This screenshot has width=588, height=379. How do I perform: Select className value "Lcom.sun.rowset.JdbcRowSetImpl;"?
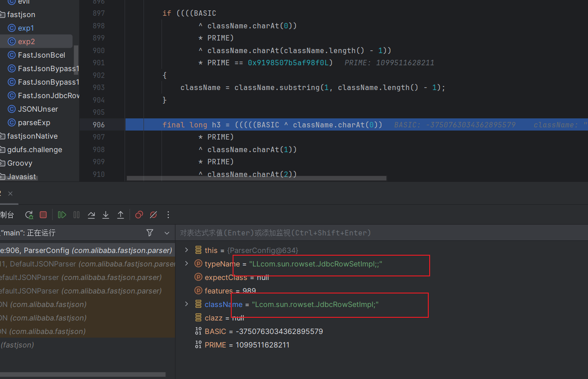[315, 304]
